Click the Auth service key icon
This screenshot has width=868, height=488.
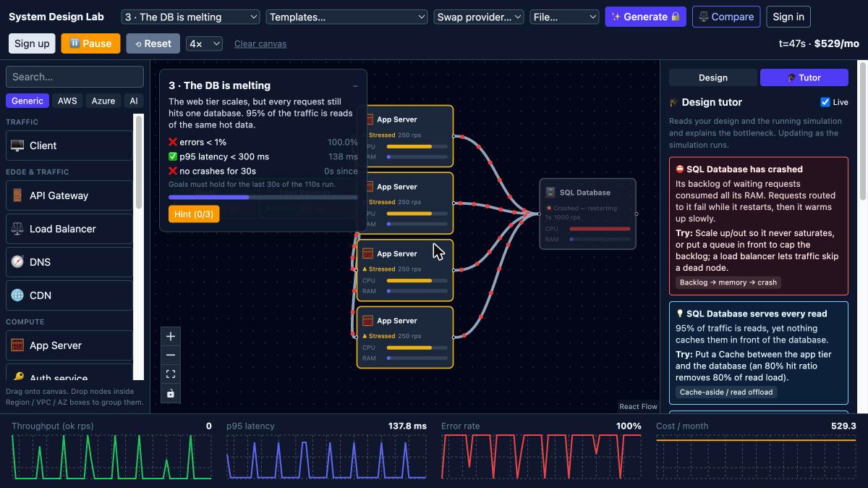[x=17, y=377]
